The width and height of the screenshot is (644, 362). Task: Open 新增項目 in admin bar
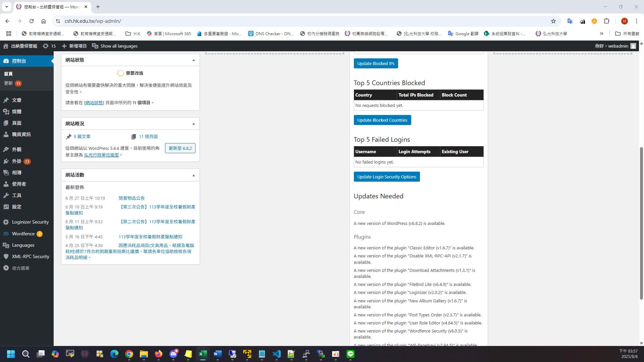[x=74, y=46]
